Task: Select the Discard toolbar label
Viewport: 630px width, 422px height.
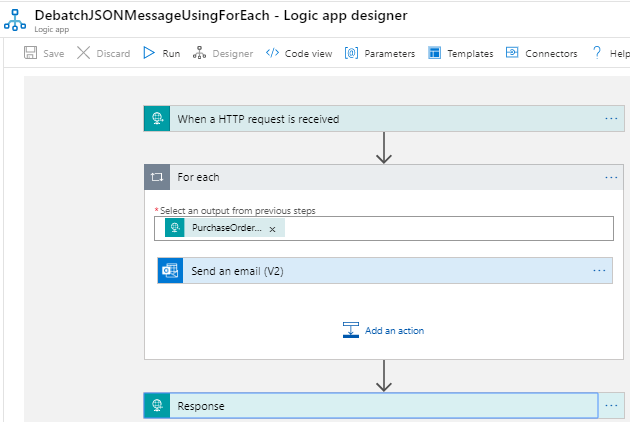Action: (x=113, y=53)
